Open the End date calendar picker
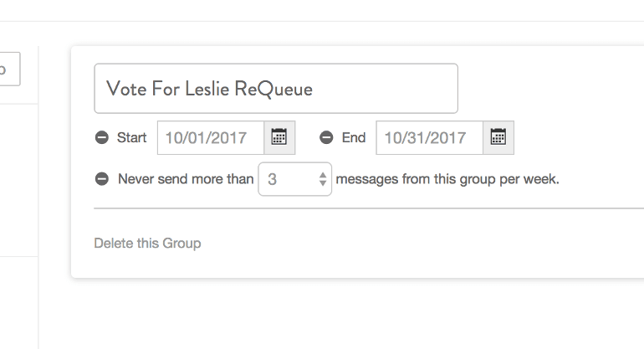Screen dimensions: 644x349 pos(498,138)
